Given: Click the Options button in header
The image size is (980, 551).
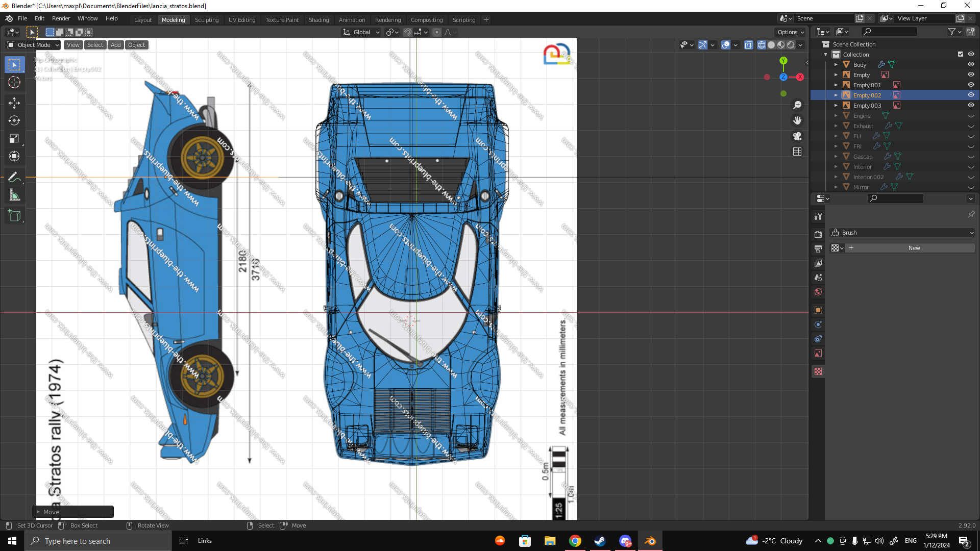Looking at the screenshot, I should [791, 32].
